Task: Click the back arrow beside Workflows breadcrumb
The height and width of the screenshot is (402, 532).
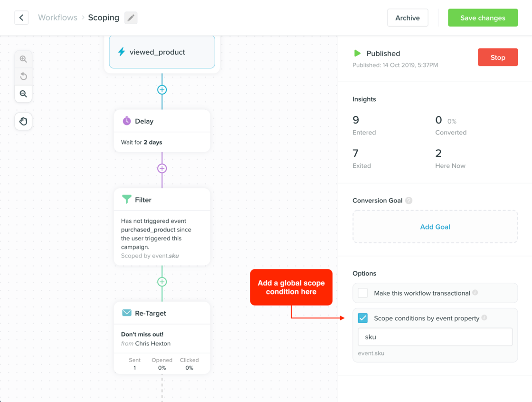Action: pyautogui.click(x=21, y=18)
